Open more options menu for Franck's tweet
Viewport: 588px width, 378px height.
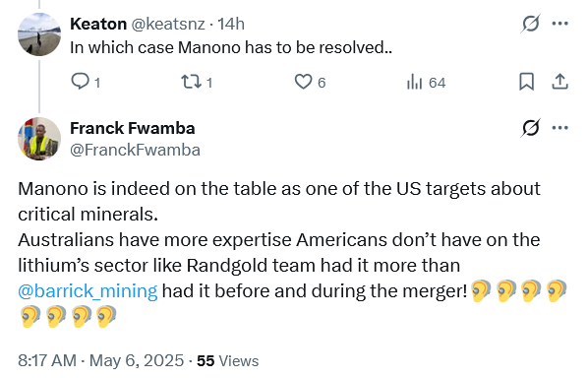point(559,128)
